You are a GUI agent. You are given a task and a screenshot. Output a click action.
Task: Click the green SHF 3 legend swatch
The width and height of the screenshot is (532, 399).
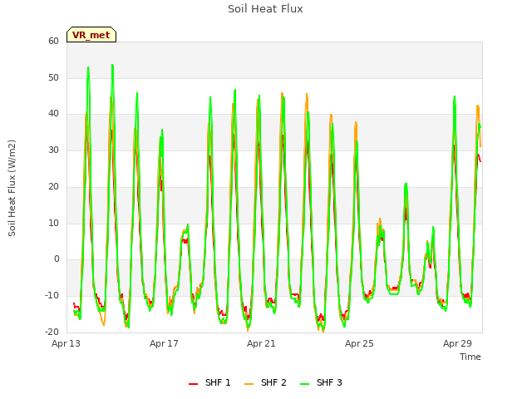[x=305, y=384]
